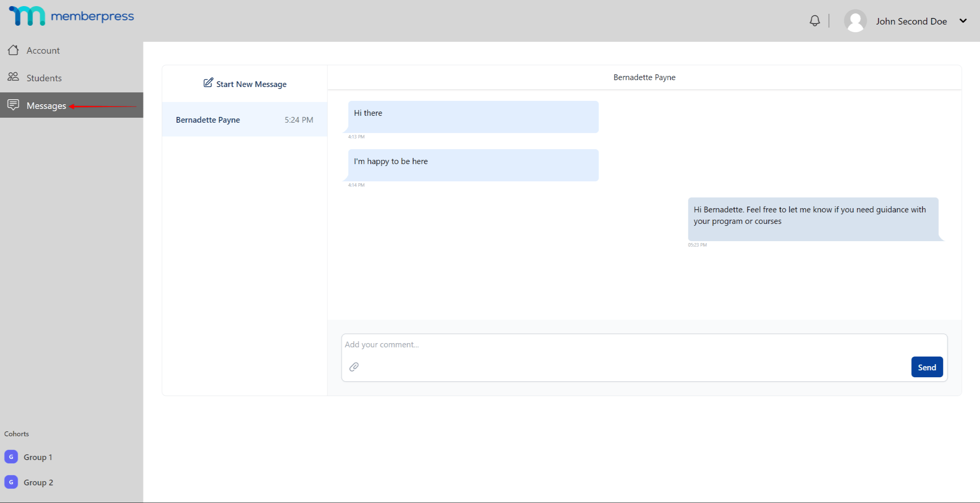Open the Bernadette Payne conversation

(244, 120)
